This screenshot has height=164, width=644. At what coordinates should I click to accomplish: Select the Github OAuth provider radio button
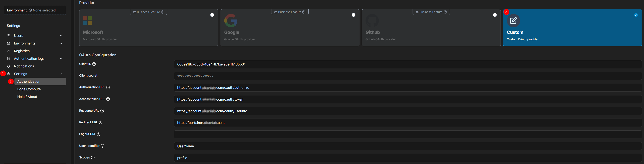click(x=494, y=15)
